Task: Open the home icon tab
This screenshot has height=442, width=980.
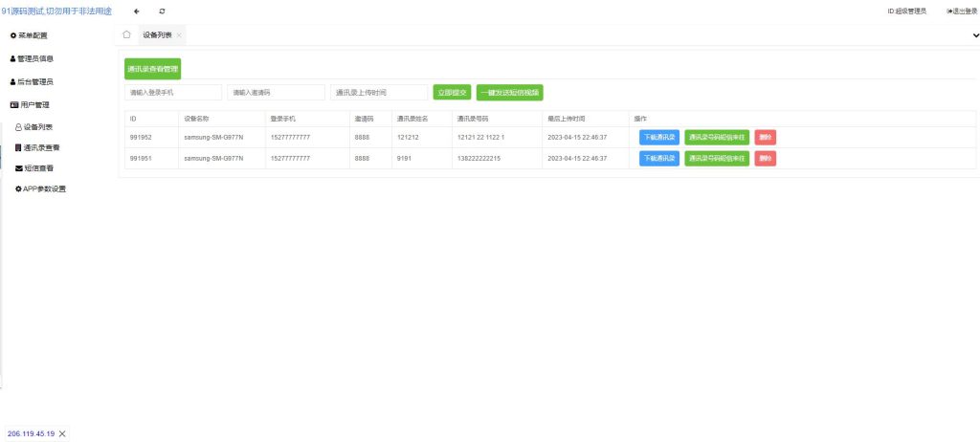Action: [126, 35]
